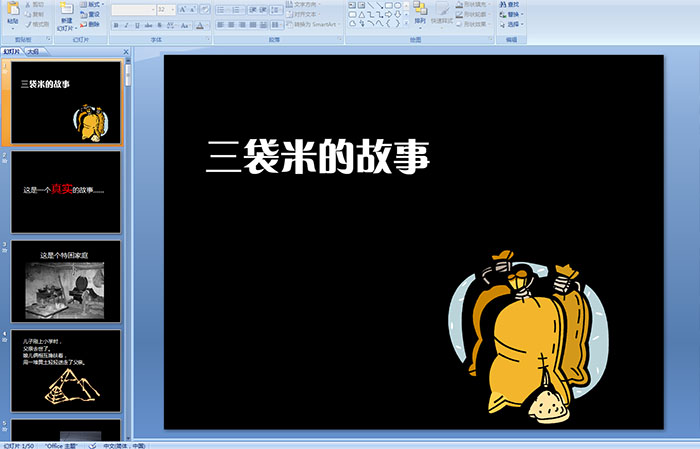
Task: Select the down arrow shape
Action: pyautogui.click(x=398, y=14)
